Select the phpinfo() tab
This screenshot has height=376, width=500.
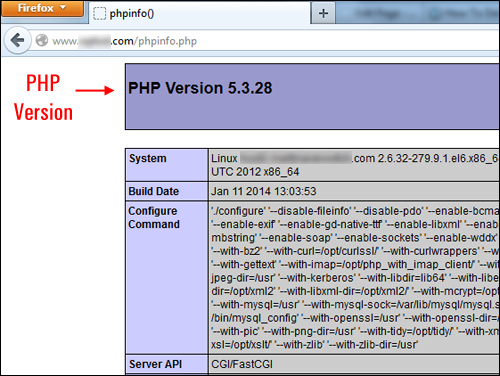200,13
